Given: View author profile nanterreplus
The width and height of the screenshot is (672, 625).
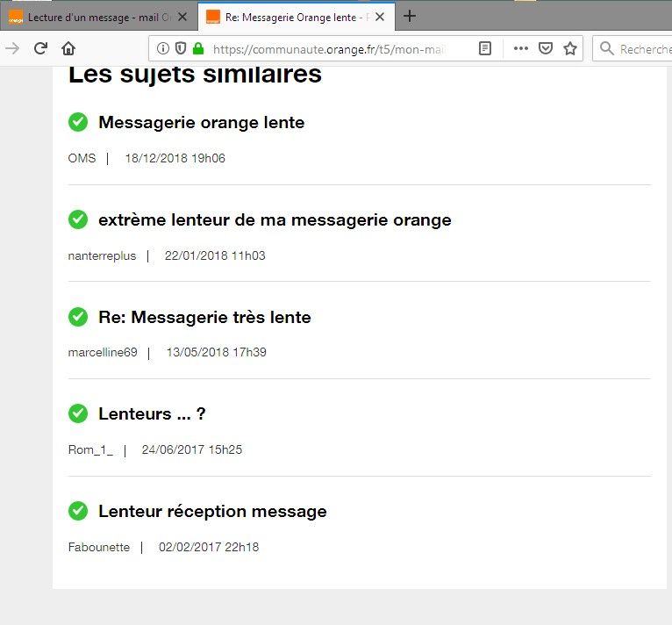Looking at the screenshot, I should pyautogui.click(x=102, y=255).
